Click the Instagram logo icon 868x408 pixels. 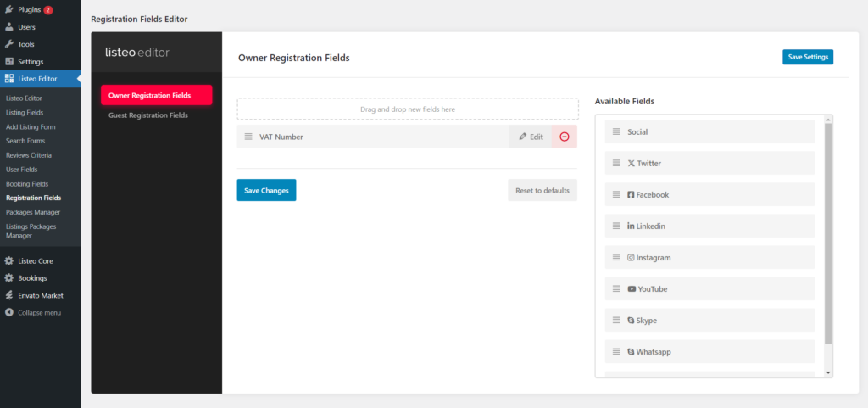pyautogui.click(x=631, y=257)
